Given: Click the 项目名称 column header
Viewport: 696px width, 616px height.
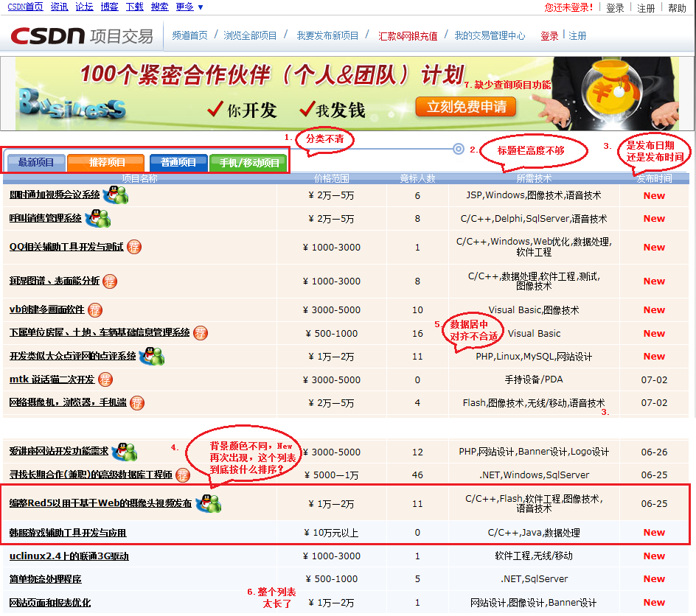Looking at the screenshot, I should pyautogui.click(x=140, y=178).
